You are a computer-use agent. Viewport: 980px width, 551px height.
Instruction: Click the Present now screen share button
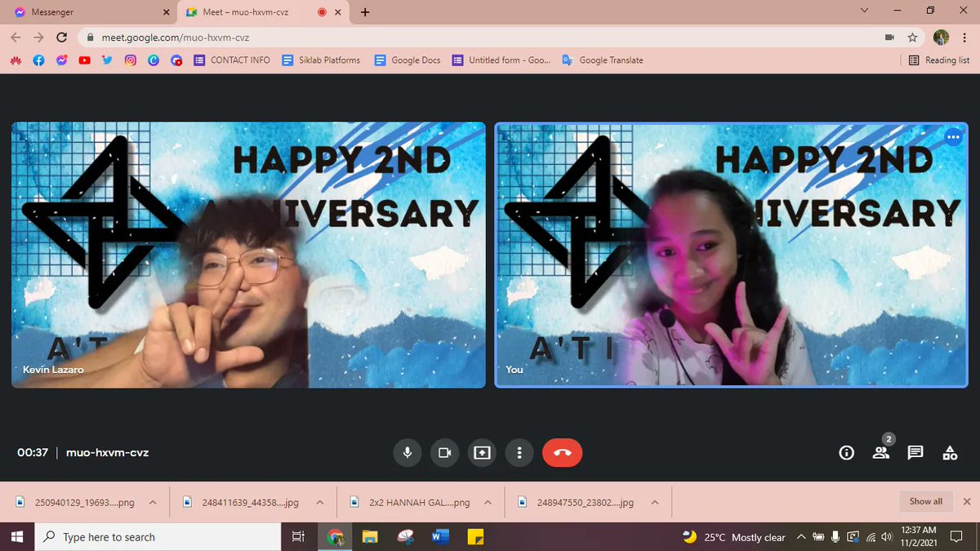pos(482,452)
